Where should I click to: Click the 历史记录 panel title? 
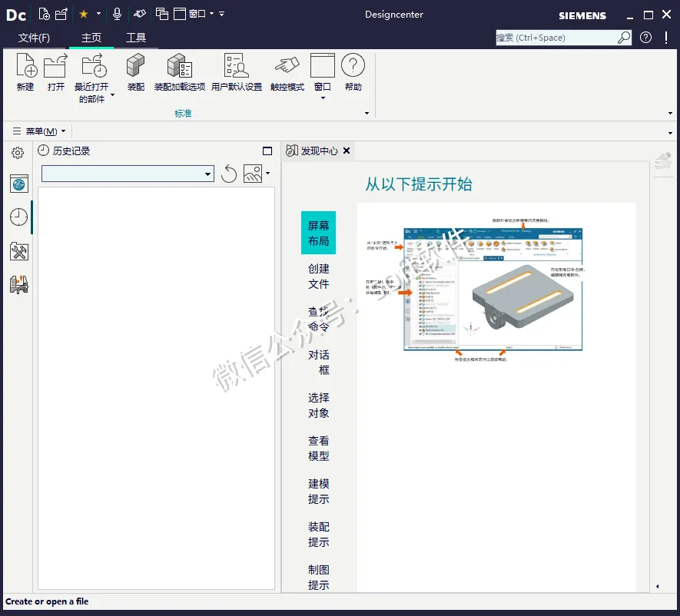pyautogui.click(x=71, y=151)
